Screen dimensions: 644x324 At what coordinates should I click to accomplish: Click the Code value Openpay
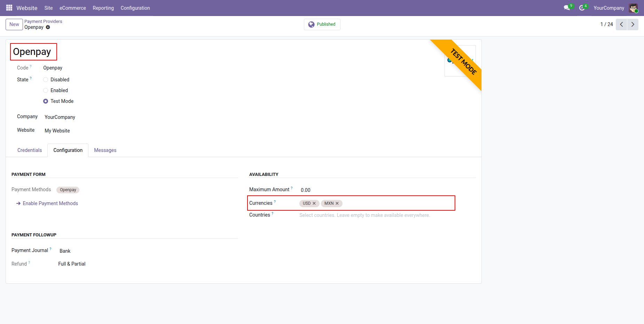coord(53,68)
